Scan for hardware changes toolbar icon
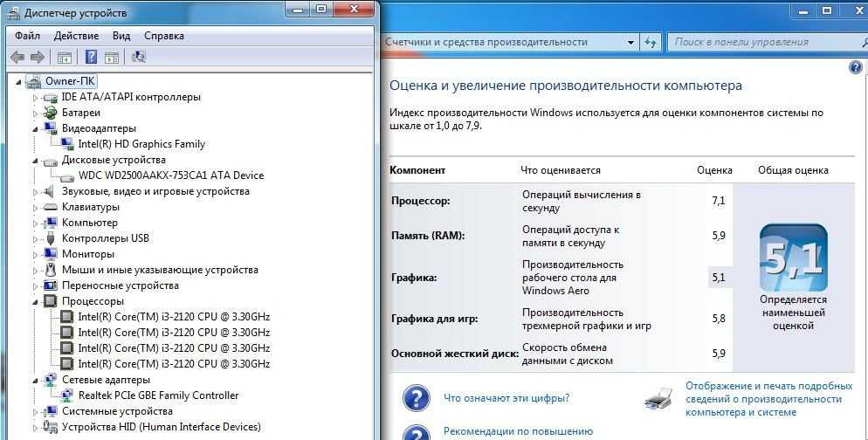Viewport: 868px width, 440px height. (x=138, y=57)
